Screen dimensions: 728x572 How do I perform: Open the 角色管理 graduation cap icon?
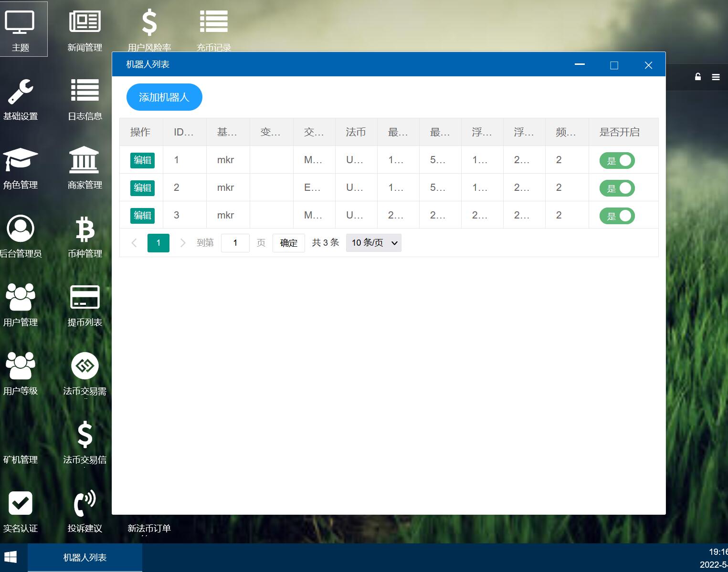[20, 160]
